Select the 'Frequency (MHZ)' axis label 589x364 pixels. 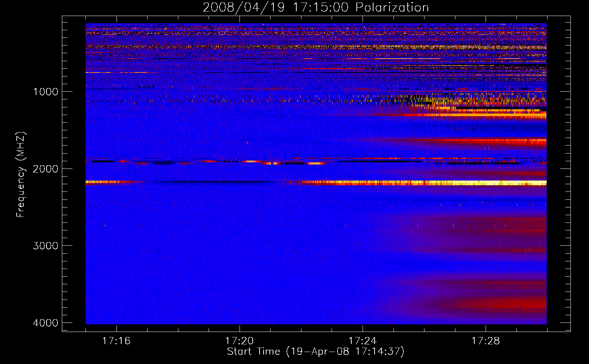pos(21,175)
